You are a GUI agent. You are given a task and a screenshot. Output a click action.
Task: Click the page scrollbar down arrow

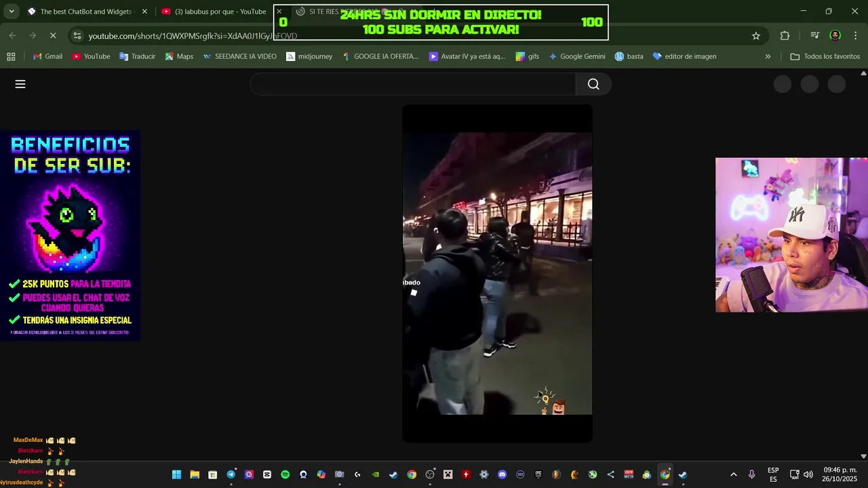point(863,456)
